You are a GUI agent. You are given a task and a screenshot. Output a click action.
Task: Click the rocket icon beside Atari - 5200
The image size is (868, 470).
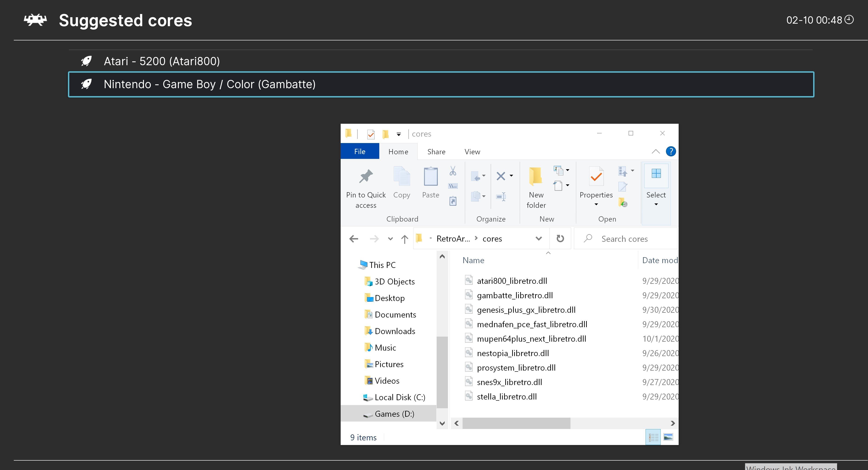coord(86,61)
